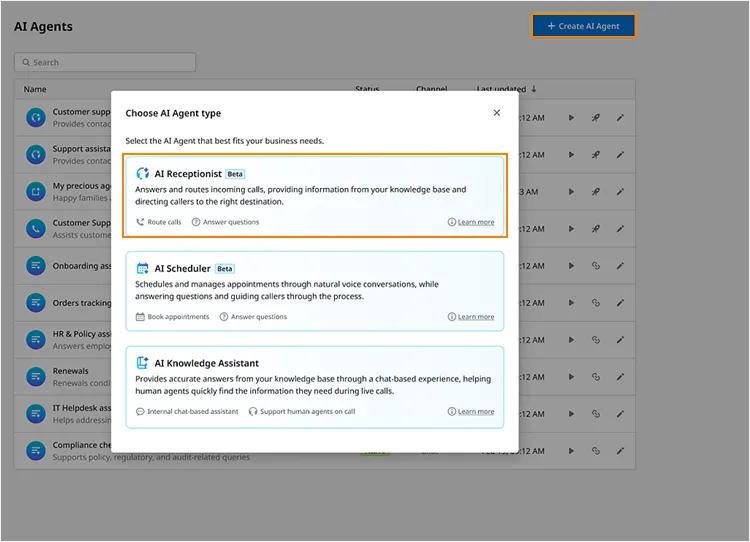The height and width of the screenshot is (542, 750).
Task: Click link icon in IT Helpdesk ass row
Action: (596, 414)
